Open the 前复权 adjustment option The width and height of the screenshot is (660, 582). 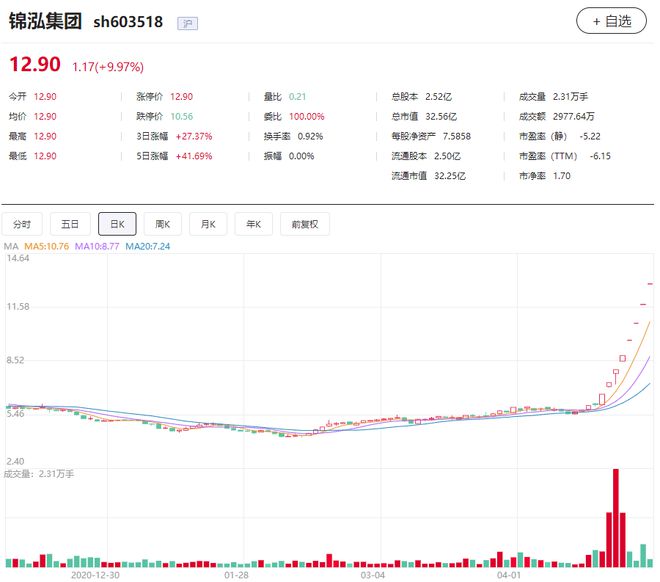click(x=305, y=224)
